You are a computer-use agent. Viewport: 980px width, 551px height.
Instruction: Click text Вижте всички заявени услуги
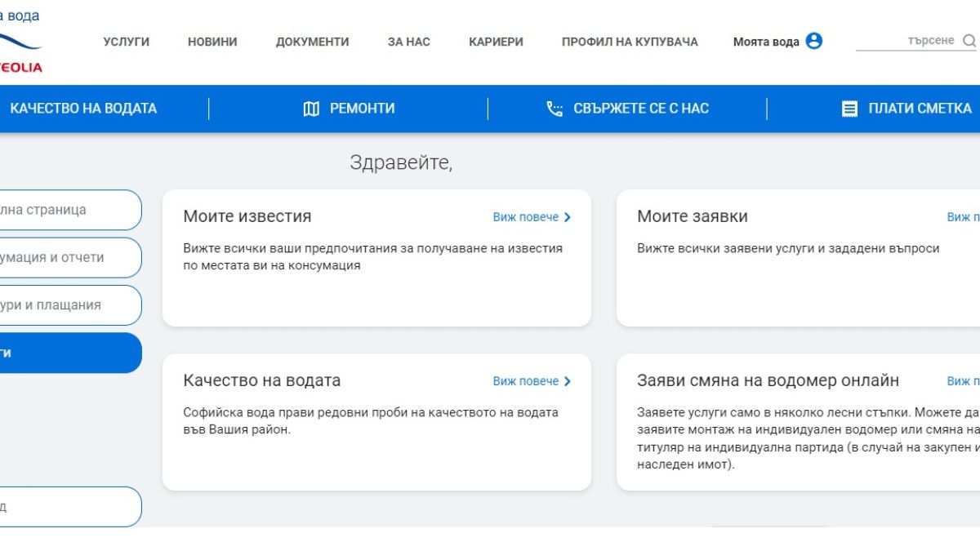[788, 249]
